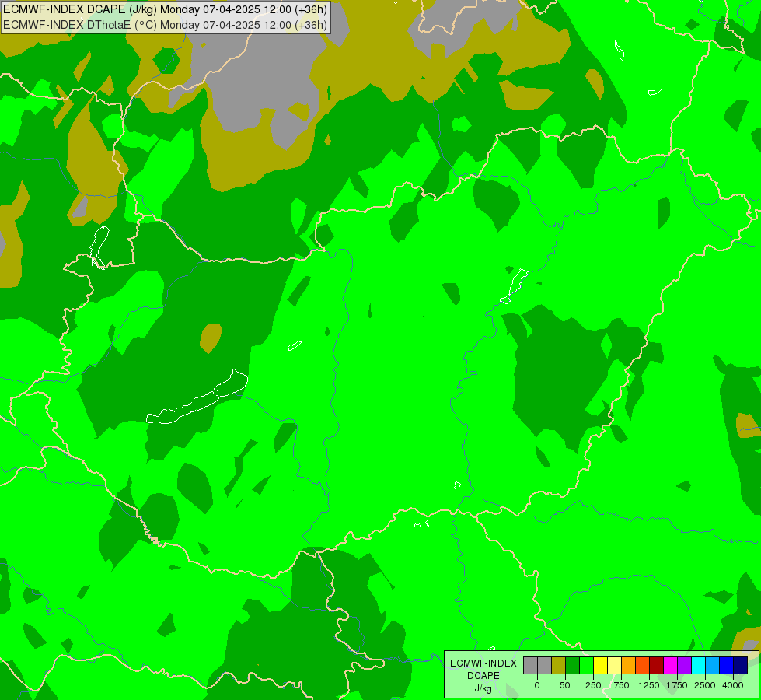
Task: Select the bright yellow legend swatch
Action: click(x=600, y=666)
